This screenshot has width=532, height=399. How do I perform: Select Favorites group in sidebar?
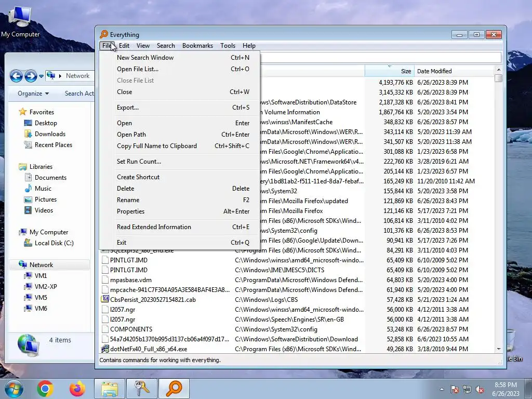tap(37, 112)
